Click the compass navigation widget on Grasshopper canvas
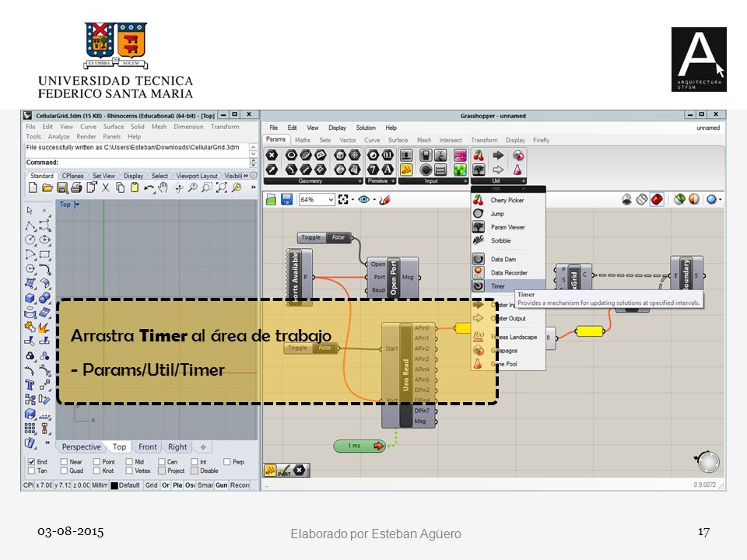The width and height of the screenshot is (747, 560). click(x=708, y=461)
